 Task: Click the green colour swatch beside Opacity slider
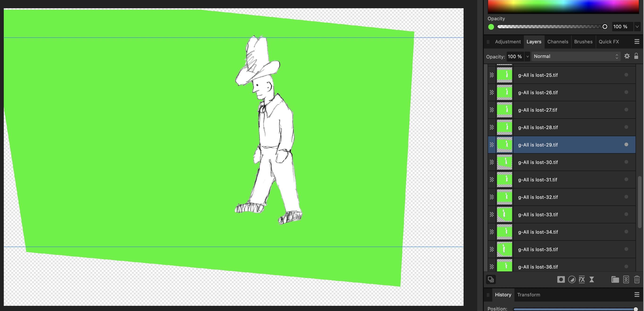(x=491, y=27)
